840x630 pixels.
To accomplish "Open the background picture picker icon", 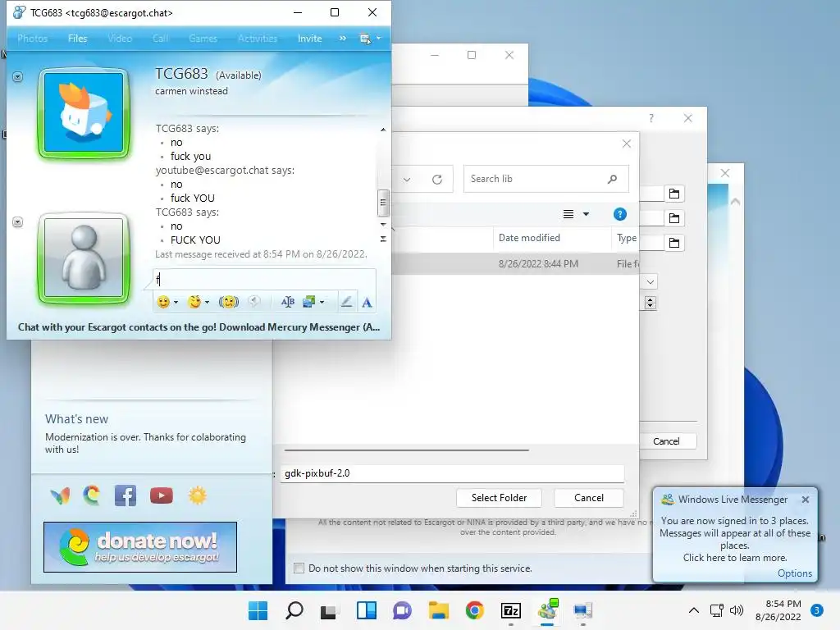I will pos(309,302).
